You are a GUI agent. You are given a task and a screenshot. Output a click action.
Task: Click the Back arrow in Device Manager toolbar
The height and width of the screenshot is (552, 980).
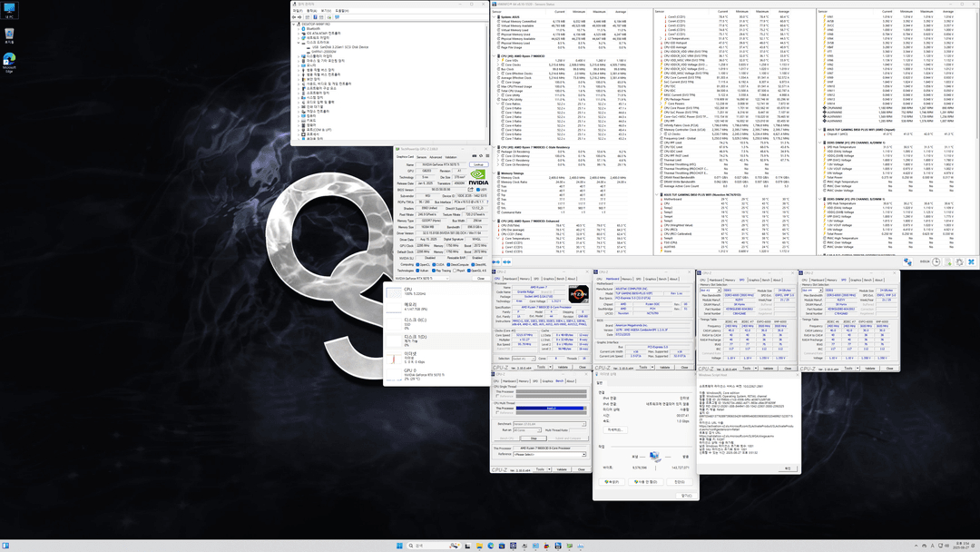pyautogui.click(x=294, y=17)
